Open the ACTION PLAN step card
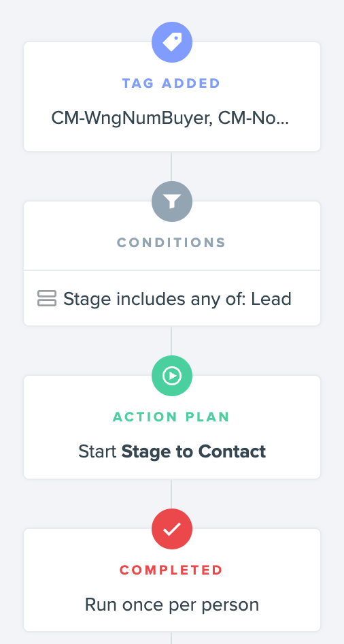344x644 pixels. click(x=172, y=427)
